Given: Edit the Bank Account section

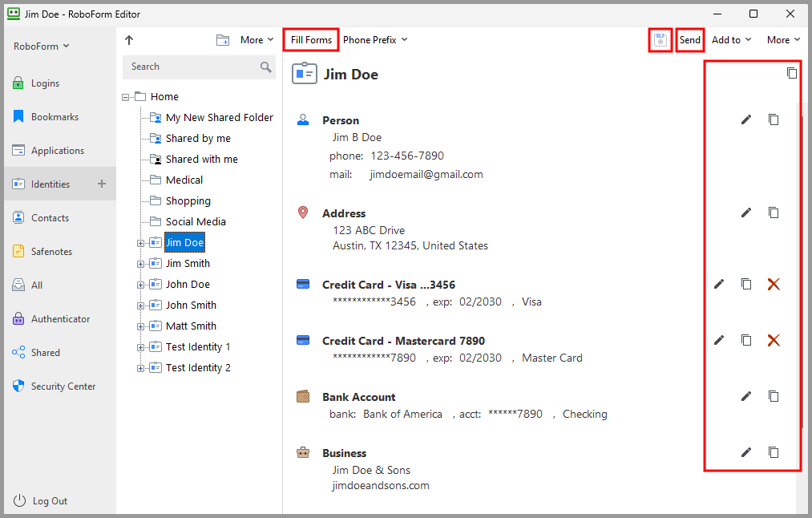Looking at the screenshot, I should tap(745, 396).
